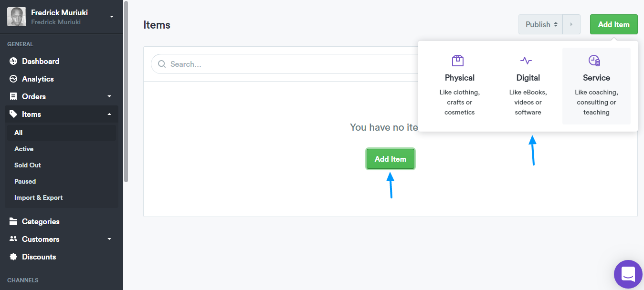Pick the Service item type
This screenshot has height=290, width=644.
pos(596,86)
